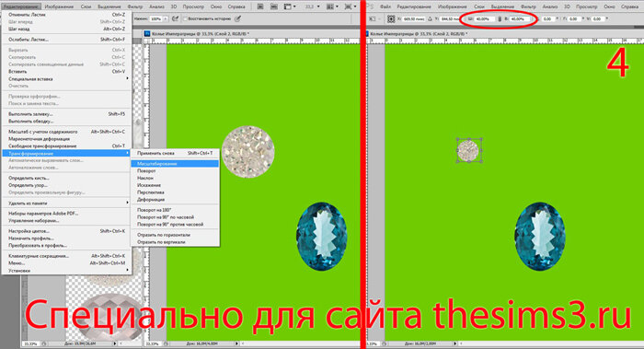Click the Bridge launch icon in top bar
The height and width of the screenshot is (349, 644).
click(x=260, y=6)
